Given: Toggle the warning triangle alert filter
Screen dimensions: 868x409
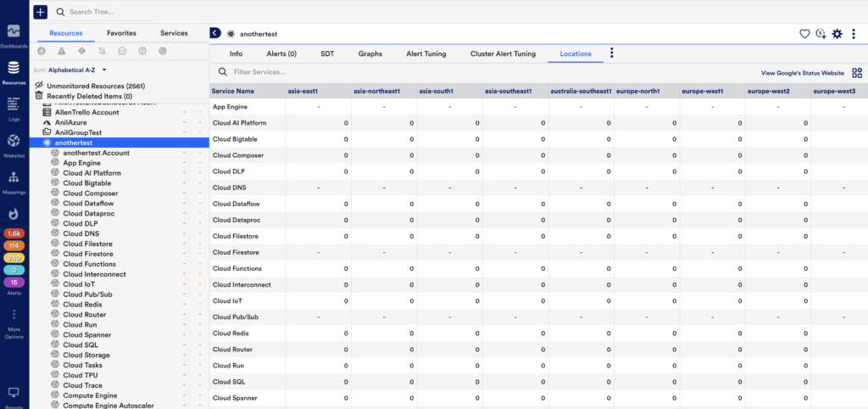Looking at the screenshot, I should point(61,51).
